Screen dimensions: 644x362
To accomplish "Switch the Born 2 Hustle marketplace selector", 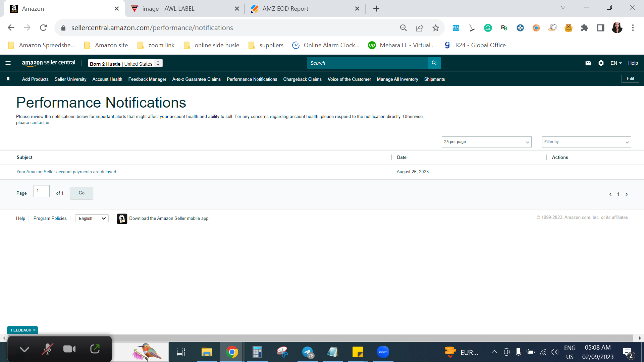I will click(125, 63).
